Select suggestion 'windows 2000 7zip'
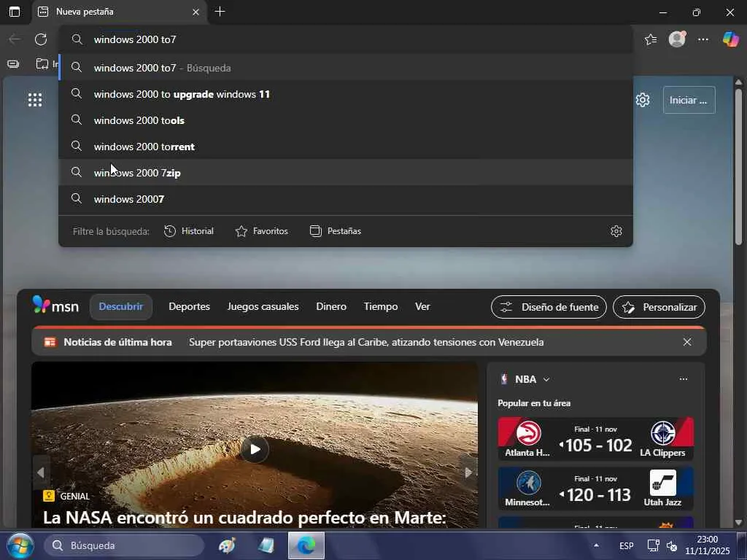747x560 pixels. tap(346, 172)
